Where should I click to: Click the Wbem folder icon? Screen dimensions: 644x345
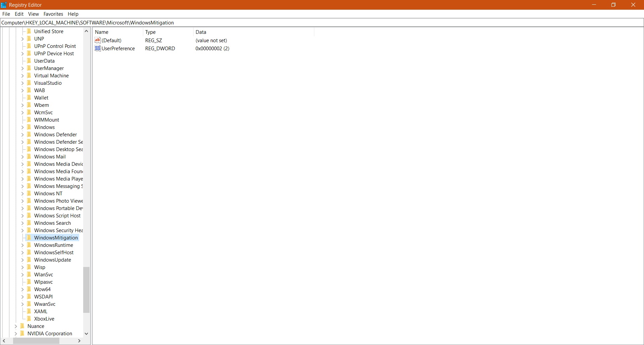pos(29,105)
